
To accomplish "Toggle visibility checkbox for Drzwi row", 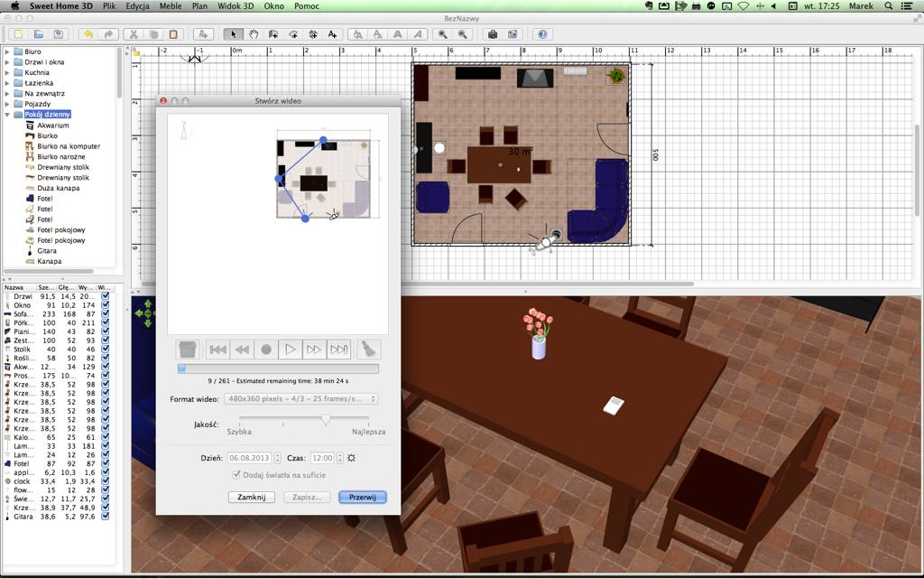I will coord(106,295).
